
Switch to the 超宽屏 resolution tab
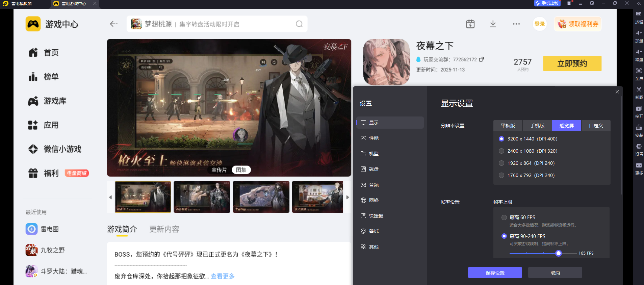(x=567, y=125)
